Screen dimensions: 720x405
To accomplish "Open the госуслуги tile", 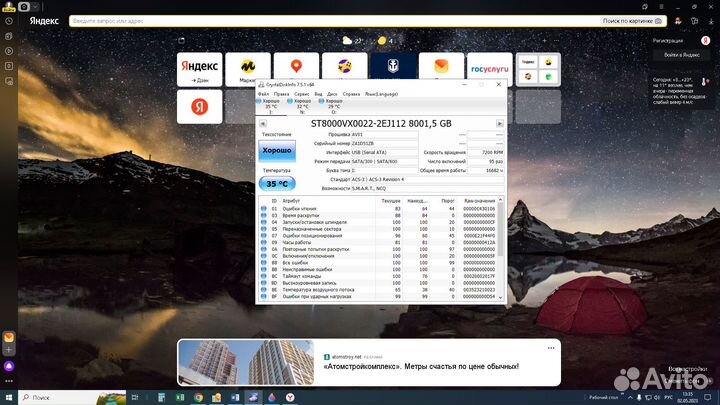I will (x=489, y=68).
